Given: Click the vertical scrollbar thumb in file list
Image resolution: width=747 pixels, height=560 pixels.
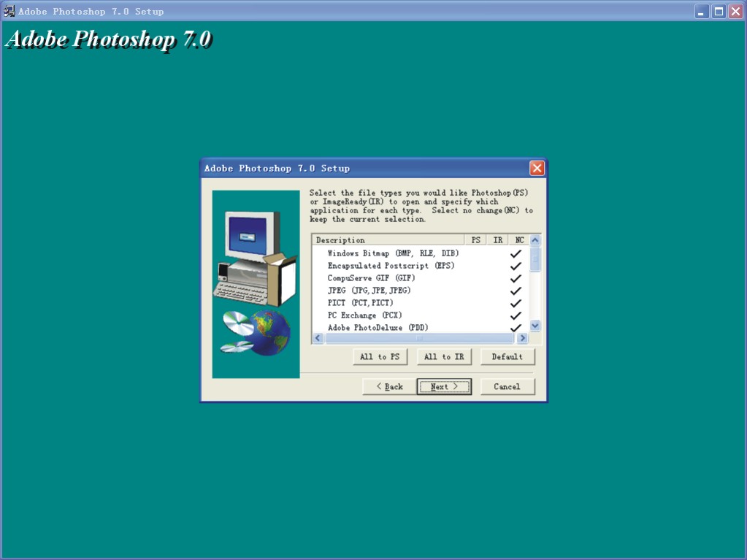Looking at the screenshot, I should tap(535, 258).
